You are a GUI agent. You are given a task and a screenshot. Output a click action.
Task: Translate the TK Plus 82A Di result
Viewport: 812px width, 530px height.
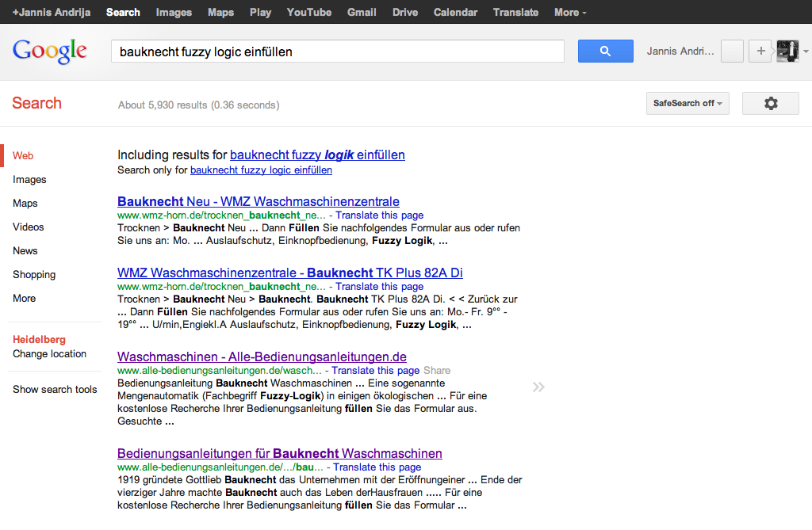pyautogui.click(x=380, y=287)
